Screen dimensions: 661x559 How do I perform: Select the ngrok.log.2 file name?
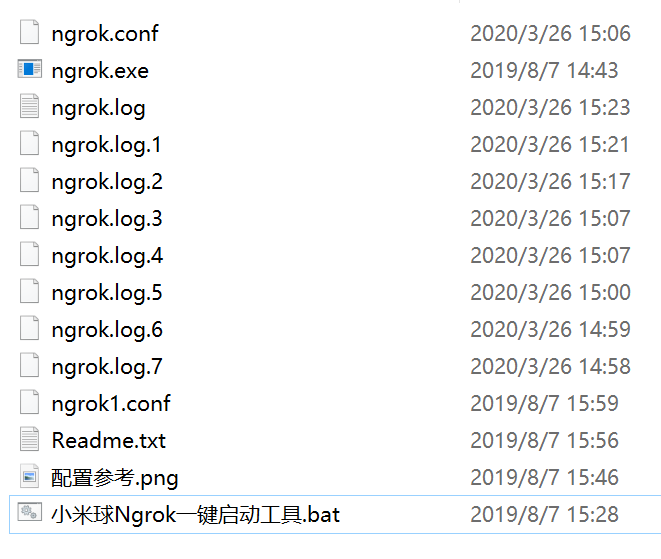tap(107, 182)
